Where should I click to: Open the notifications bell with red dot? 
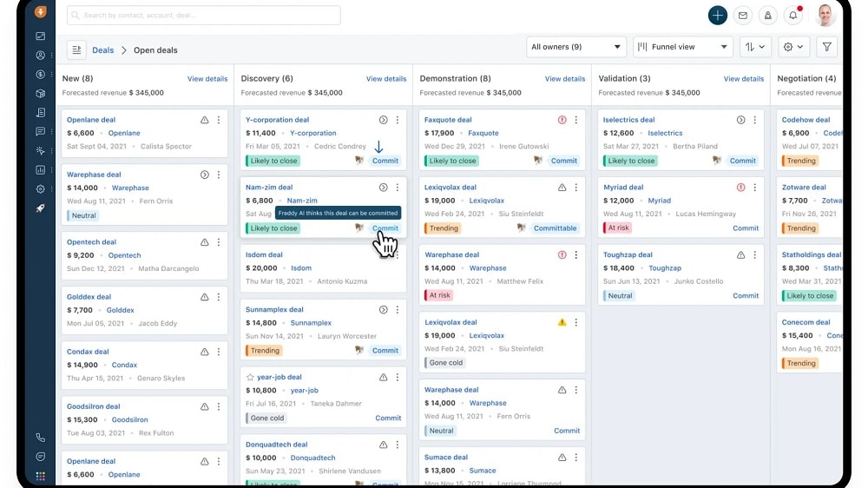pos(793,16)
